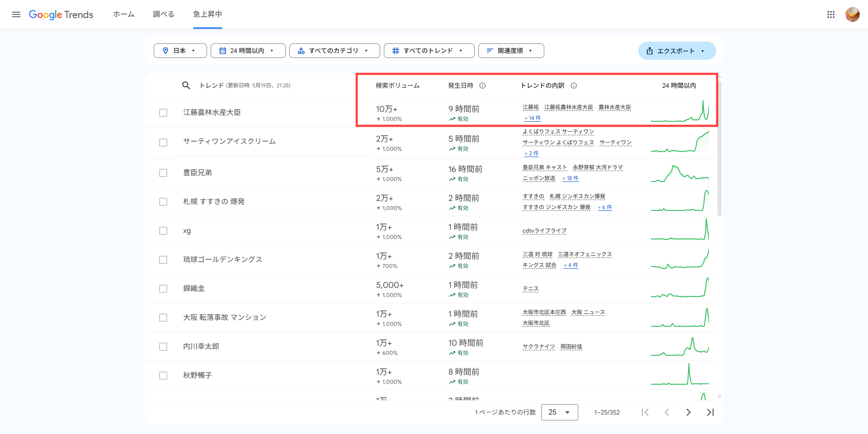
Task: Open the テニス related query link
Action: pos(531,289)
